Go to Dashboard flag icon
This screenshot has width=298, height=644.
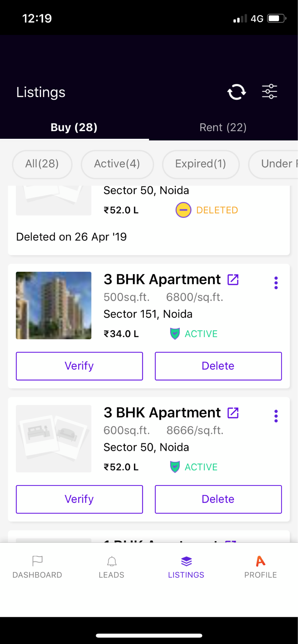(x=37, y=561)
